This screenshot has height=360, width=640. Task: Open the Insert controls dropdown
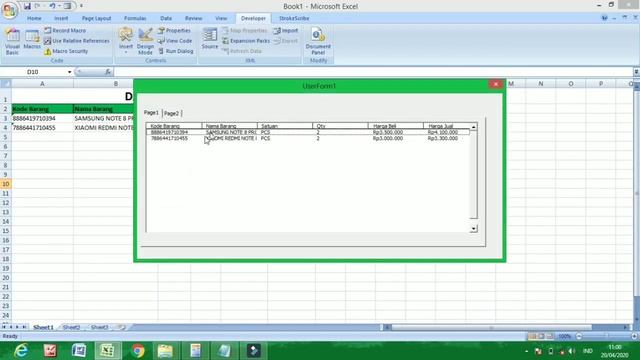tap(126, 42)
